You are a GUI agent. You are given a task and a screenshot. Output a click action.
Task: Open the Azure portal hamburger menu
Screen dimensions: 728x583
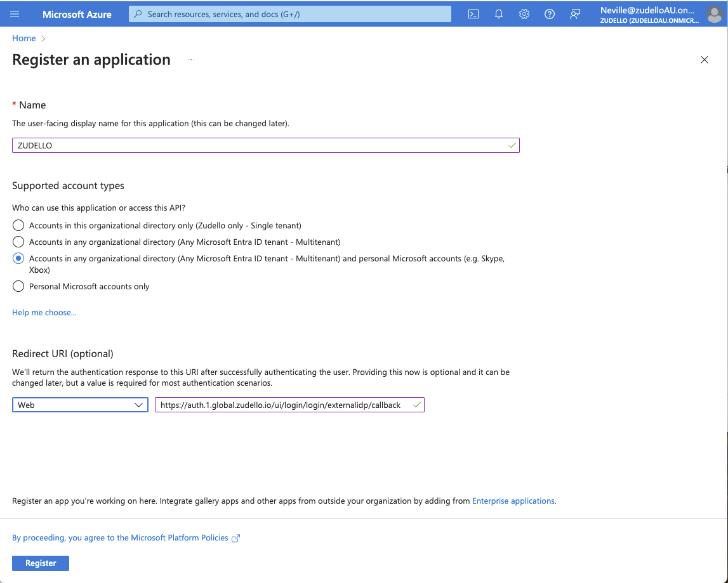[15, 14]
